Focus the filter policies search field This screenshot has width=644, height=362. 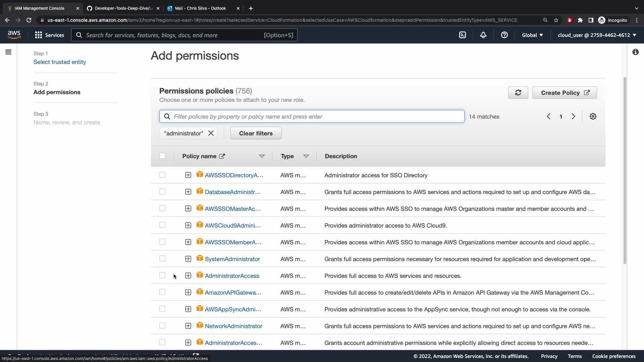[x=312, y=116]
